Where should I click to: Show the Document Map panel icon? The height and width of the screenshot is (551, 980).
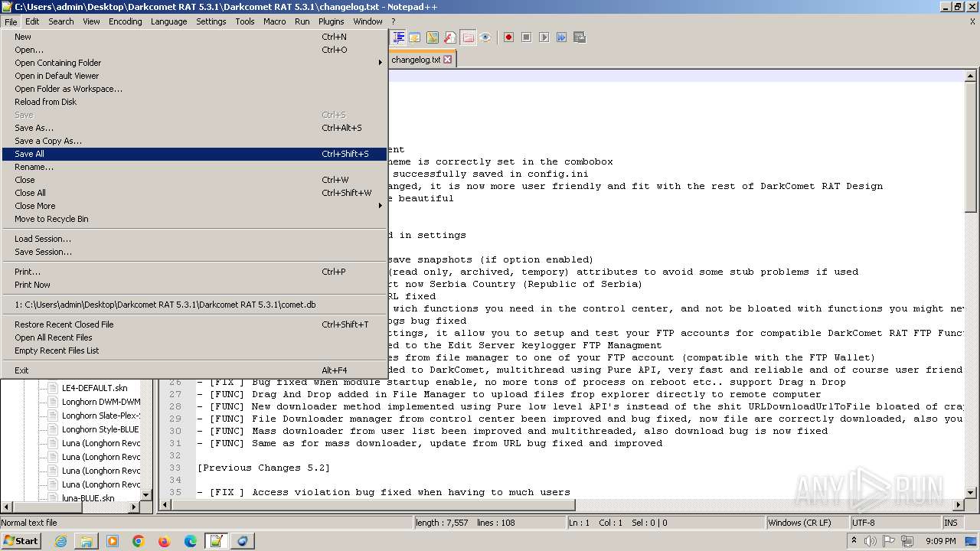click(x=433, y=37)
